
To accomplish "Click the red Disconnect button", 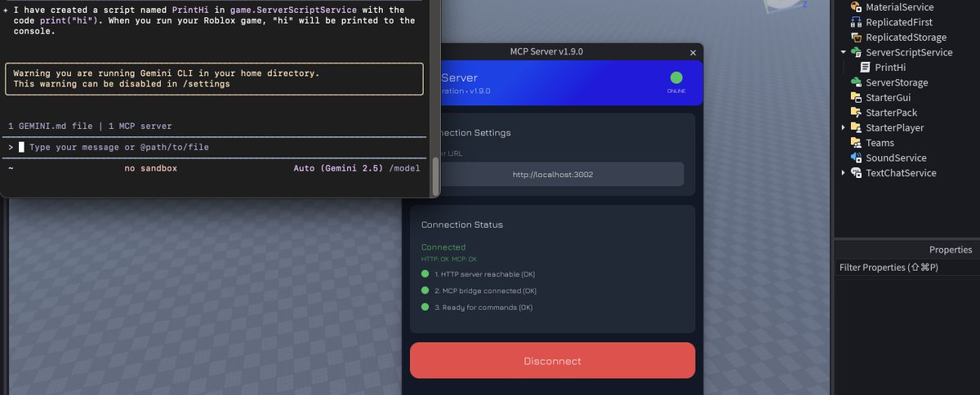I will tap(552, 361).
